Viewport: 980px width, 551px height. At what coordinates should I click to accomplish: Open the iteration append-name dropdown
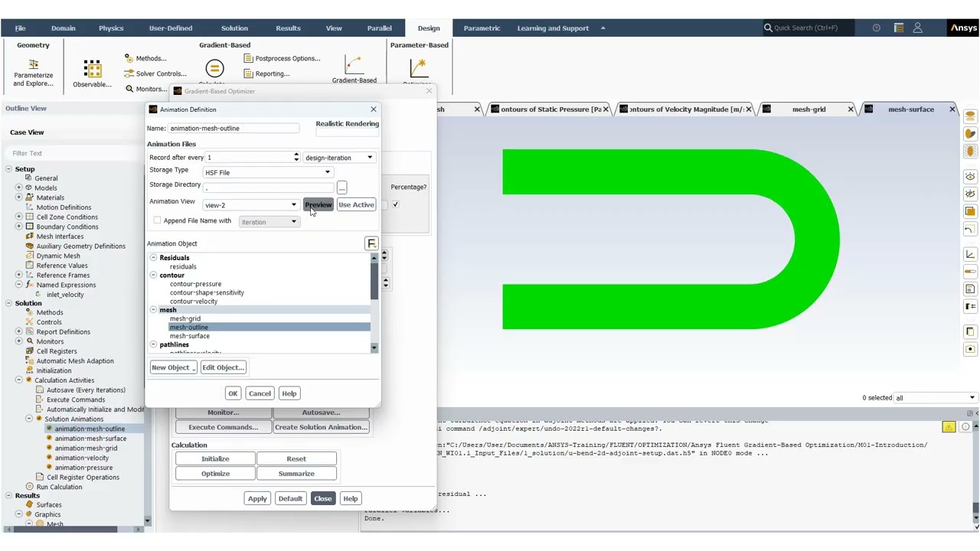(x=268, y=222)
